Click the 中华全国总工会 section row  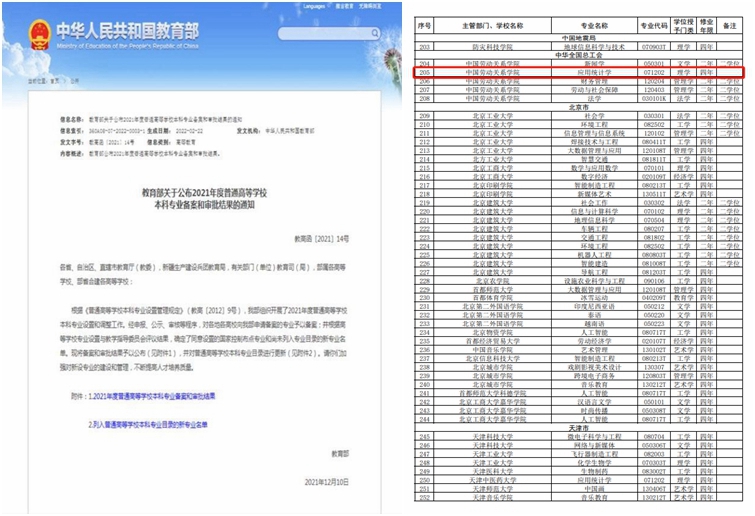click(x=579, y=55)
